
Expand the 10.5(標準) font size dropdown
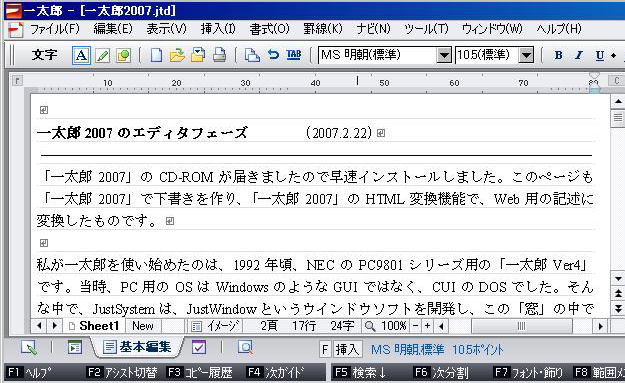point(526,55)
